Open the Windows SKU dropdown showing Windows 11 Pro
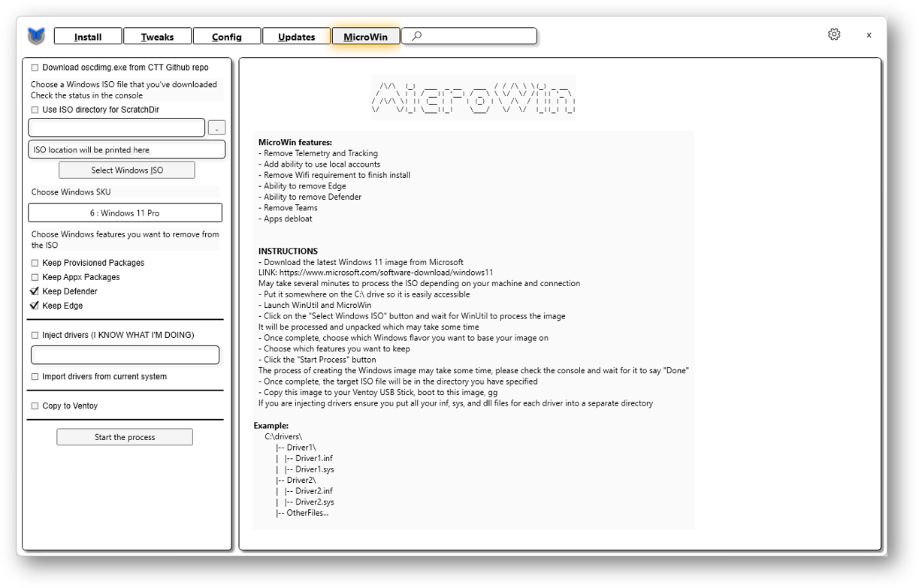The width and height of the screenshot is (919, 588). point(125,213)
